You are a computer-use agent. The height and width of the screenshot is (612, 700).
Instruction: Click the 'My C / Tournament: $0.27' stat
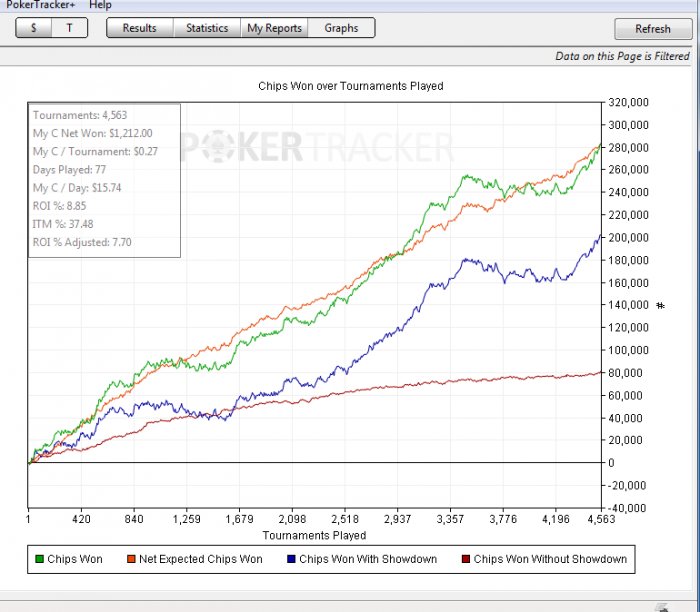pyautogui.click(x=95, y=151)
